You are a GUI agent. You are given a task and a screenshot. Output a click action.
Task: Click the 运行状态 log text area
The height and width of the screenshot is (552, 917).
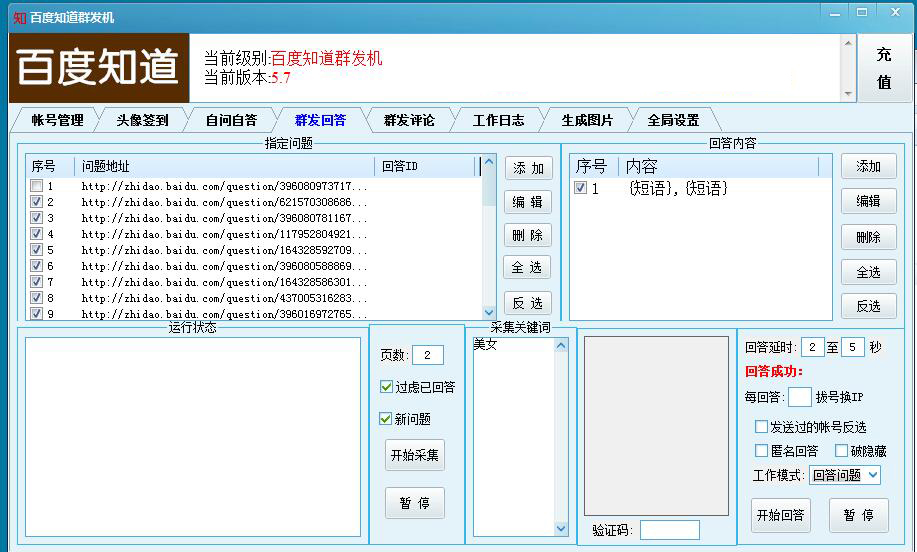(193, 437)
